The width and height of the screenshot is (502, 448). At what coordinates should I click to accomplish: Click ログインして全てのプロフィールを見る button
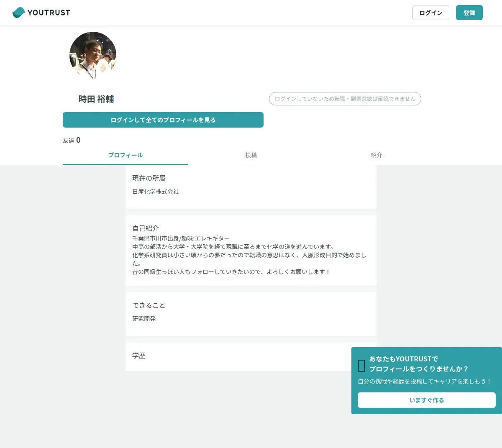pyautogui.click(x=163, y=120)
